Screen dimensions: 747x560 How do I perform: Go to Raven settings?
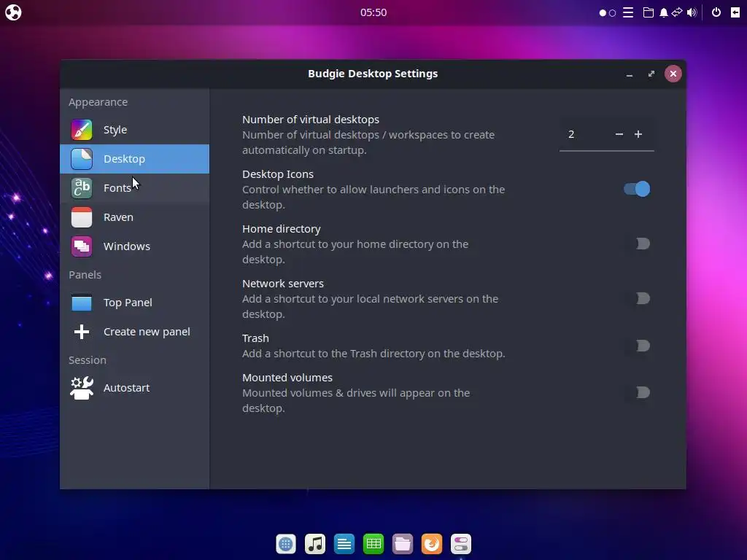pos(134,217)
